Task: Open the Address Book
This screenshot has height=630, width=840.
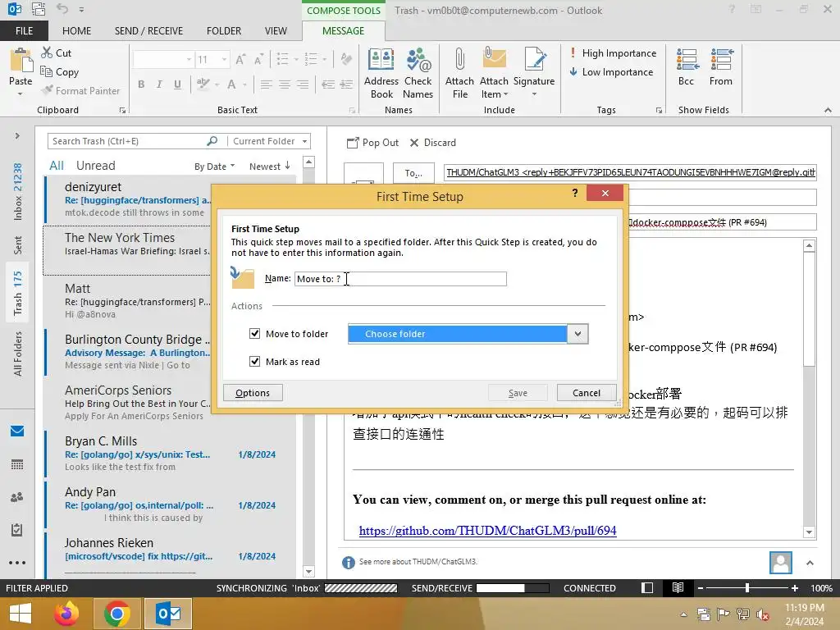Action: coord(381,73)
